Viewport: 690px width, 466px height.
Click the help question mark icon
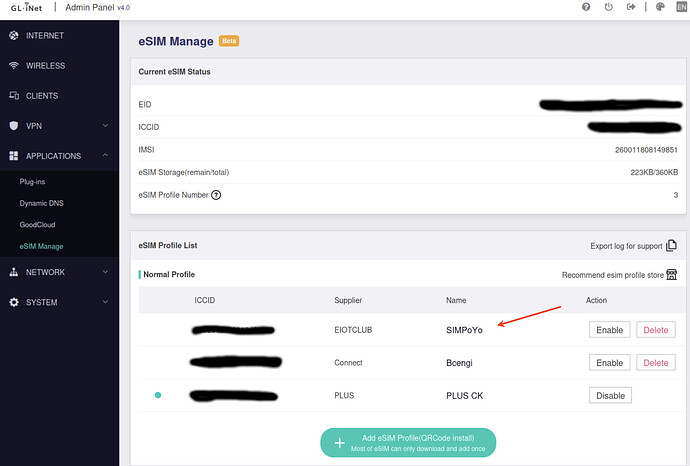pos(585,7)
